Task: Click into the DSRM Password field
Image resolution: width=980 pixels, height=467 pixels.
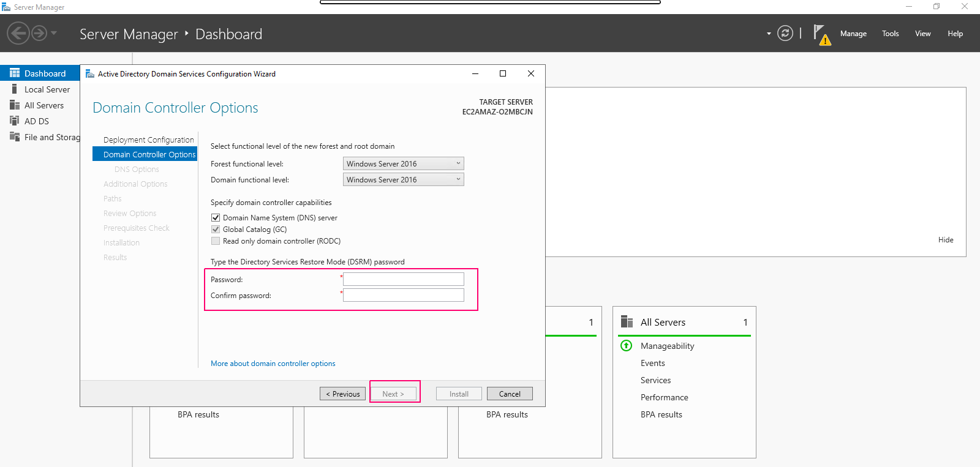Action: click(403, 279)
